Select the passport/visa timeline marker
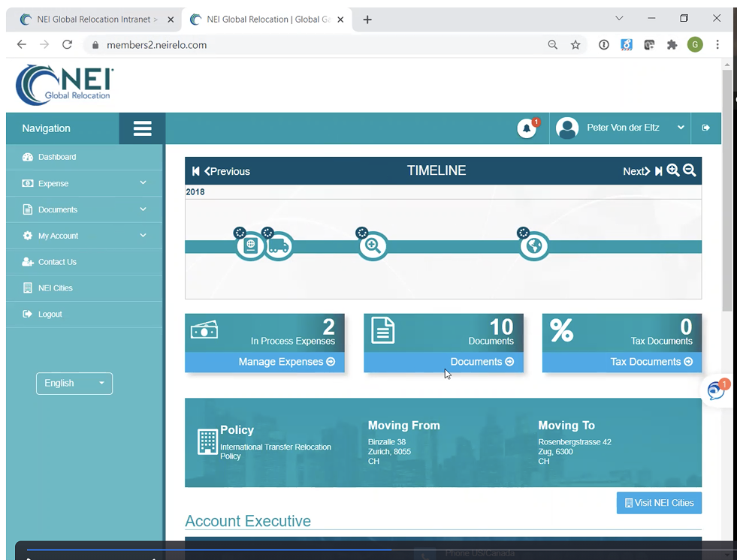Screen dimensions: 737x560 tap(250, 245)
